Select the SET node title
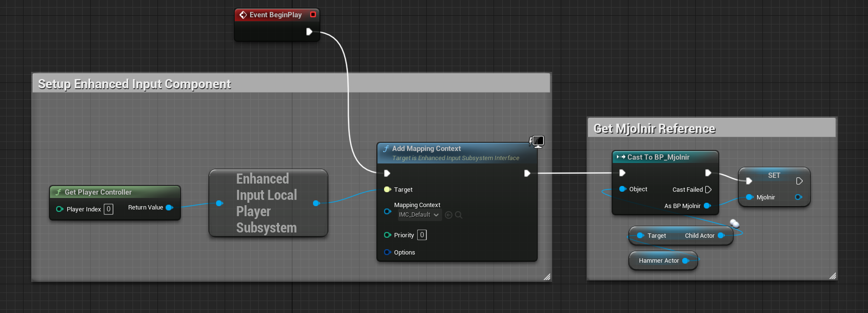 click(x=774, y=175)
